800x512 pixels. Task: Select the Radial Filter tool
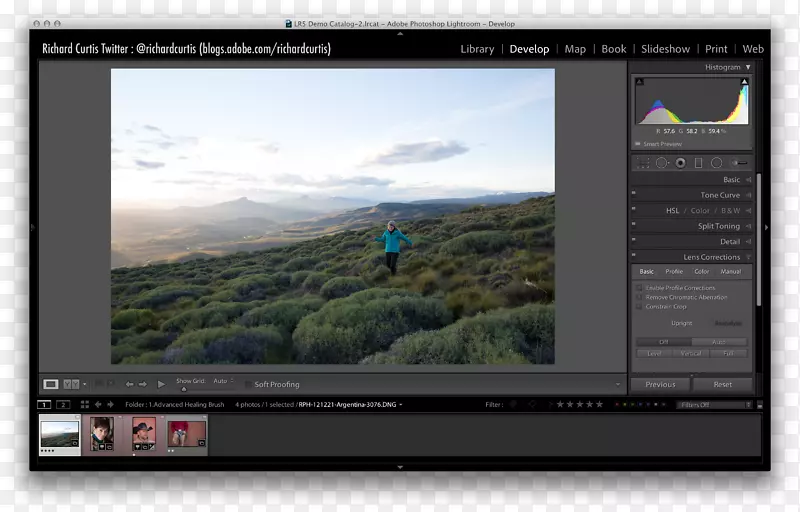(717, 163)
